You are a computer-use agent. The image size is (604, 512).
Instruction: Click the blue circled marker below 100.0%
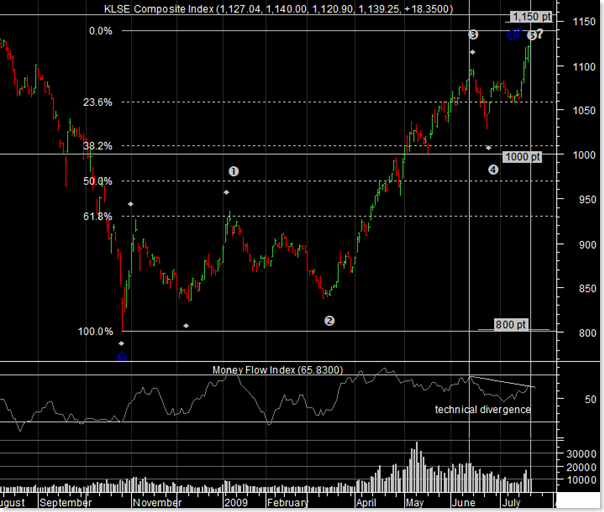coord(122,357)
